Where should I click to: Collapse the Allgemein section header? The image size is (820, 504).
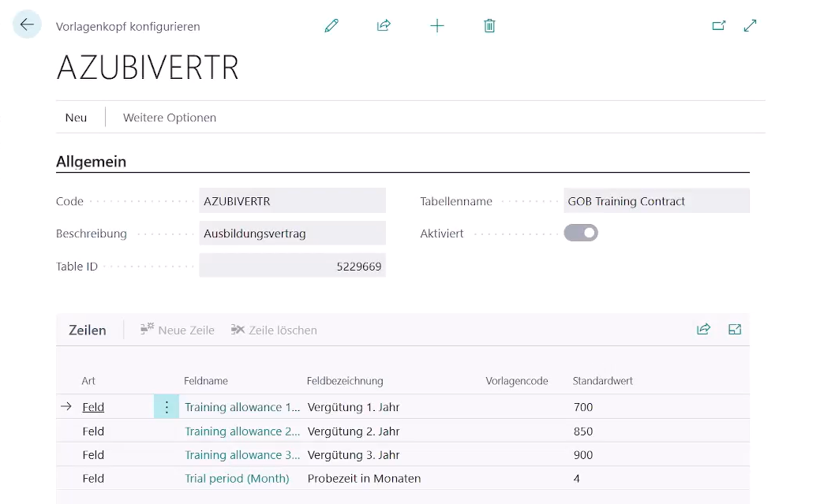point(92,162)
